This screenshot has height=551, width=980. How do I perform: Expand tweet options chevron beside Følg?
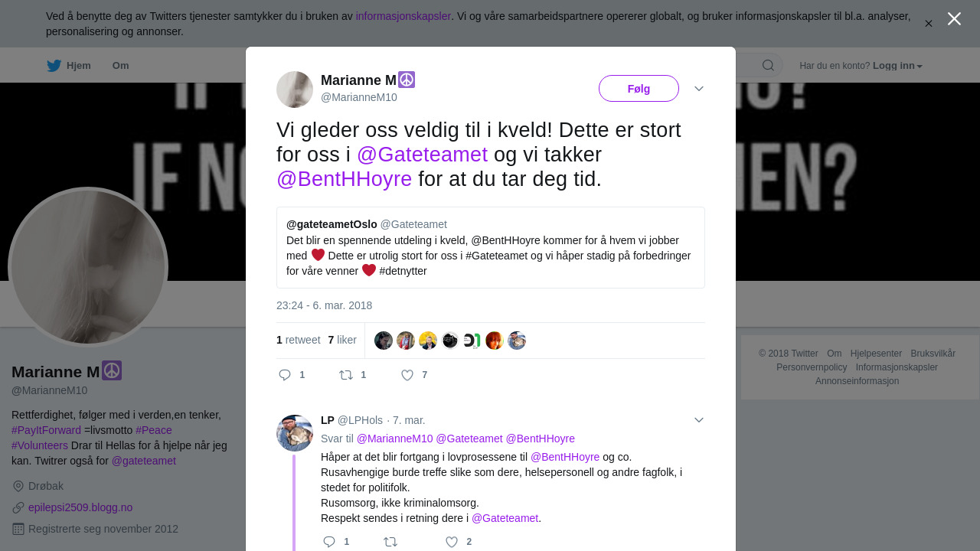(x=699, y=89)
